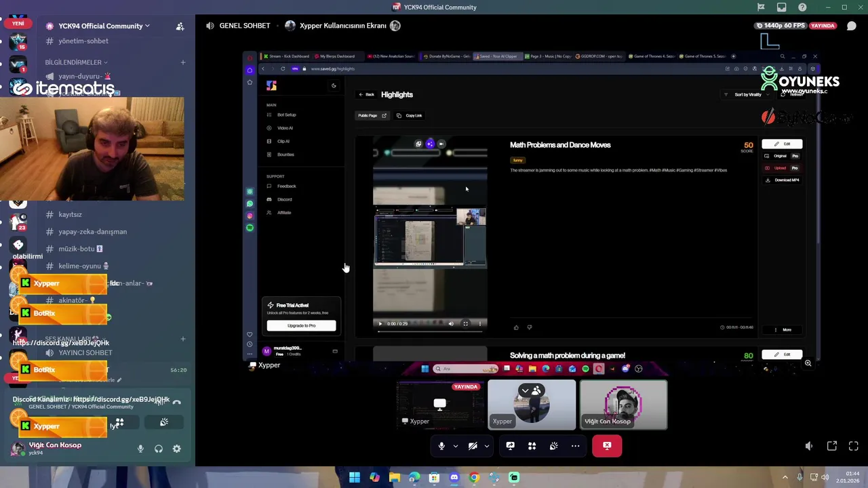Screen dimensions: 868x488
Task: Adjust stream volume speaker icon
Action: coord(808,446)
